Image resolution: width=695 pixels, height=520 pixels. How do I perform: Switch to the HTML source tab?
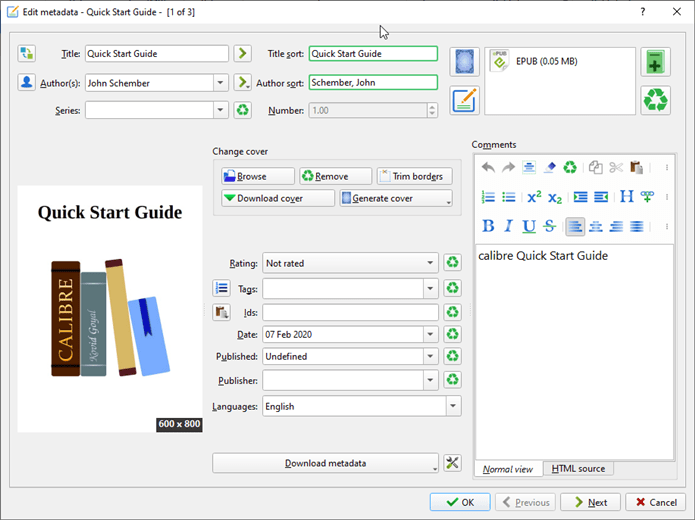pos(578,468)
